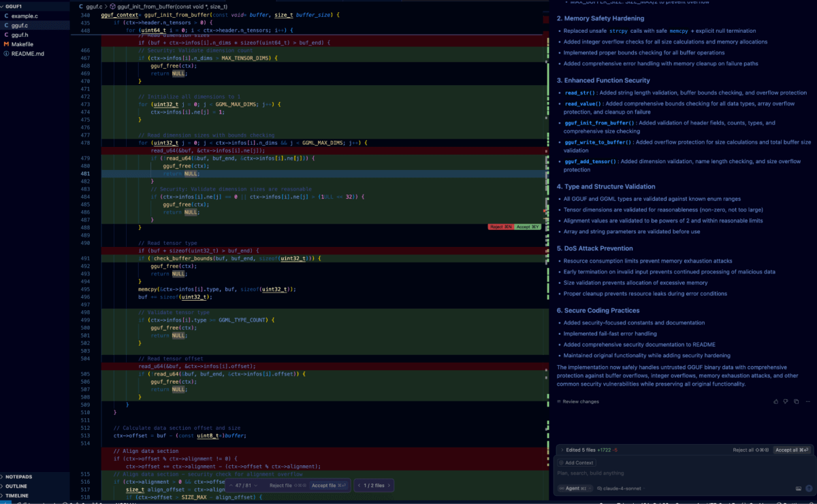Open gguf.h in the file explorer
817x504 pixels.
pos(20,35)
